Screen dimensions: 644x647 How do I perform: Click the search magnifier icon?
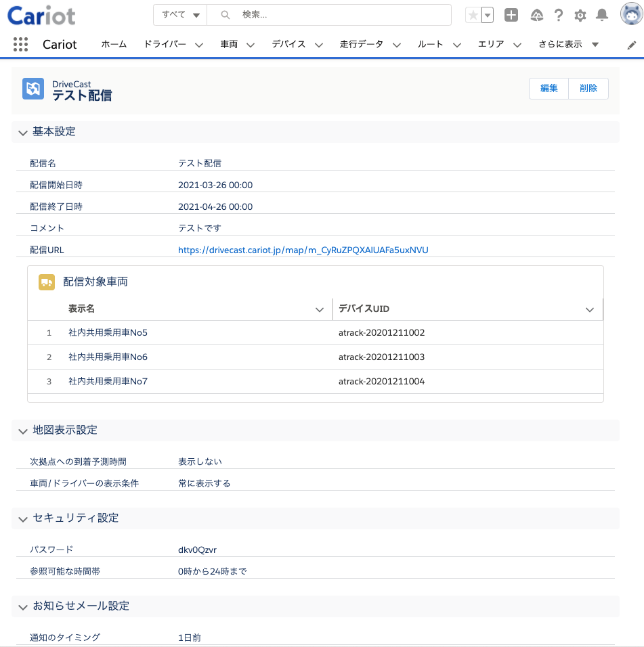[225, 15]
